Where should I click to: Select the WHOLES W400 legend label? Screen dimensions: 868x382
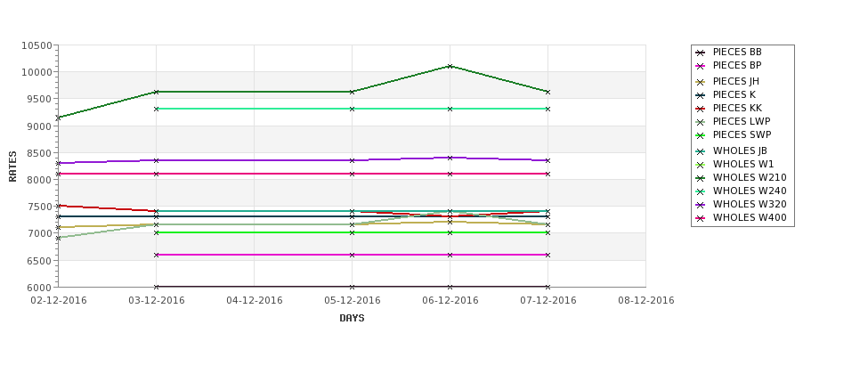tap(750, 217)
